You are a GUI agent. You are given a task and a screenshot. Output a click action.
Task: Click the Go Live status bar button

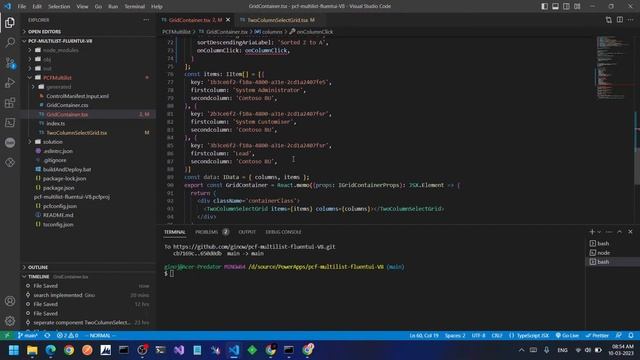tap(567, 336)
